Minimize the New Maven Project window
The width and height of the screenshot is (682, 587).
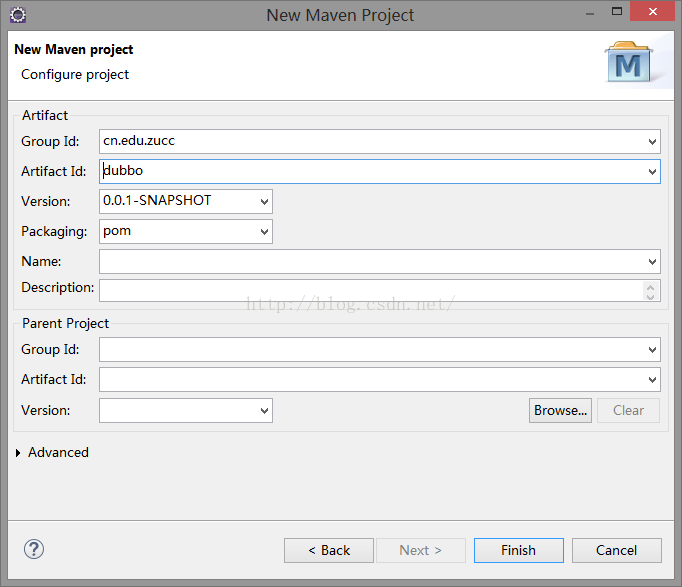590,13
